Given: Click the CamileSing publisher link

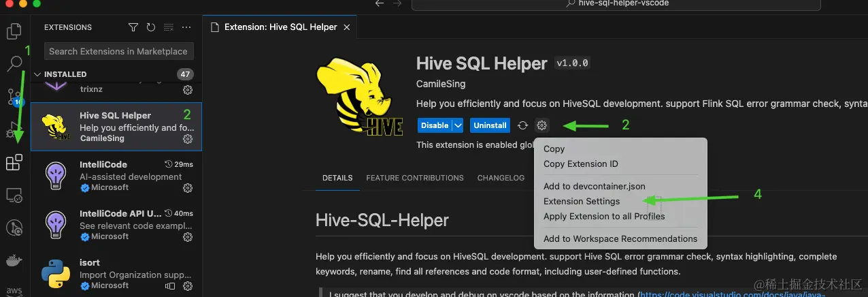Looking at the screenshot, I should [441, 84].
